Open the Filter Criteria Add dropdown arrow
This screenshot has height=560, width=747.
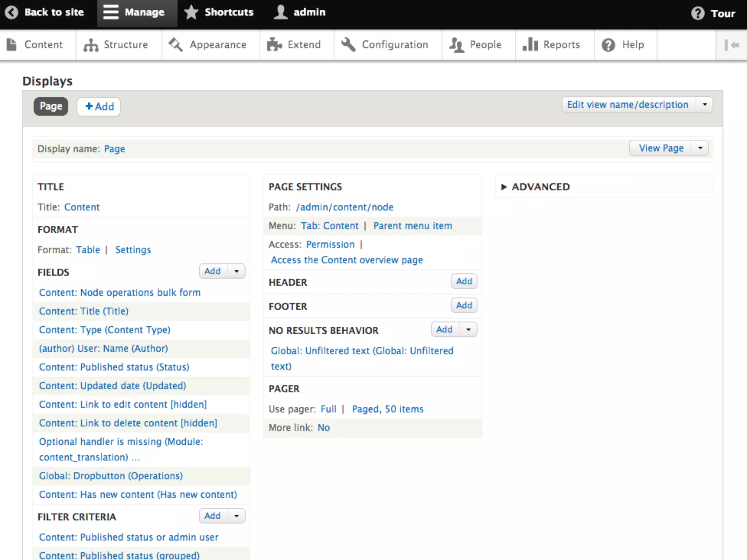click(x=236, y=516)
